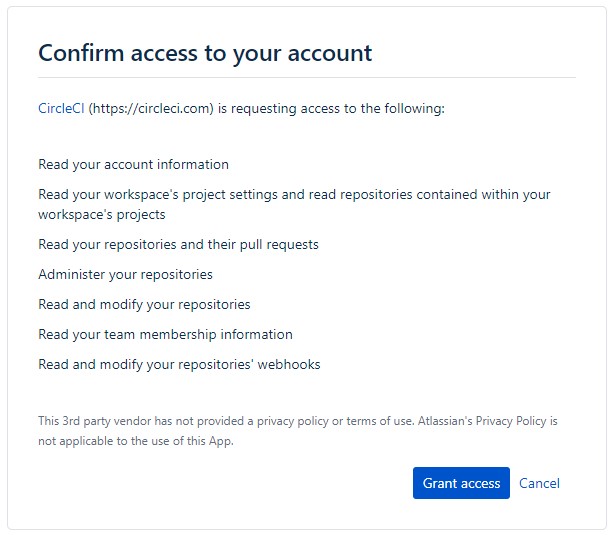Click the wrapped "workspace's projects" text line

coord(102,215)
